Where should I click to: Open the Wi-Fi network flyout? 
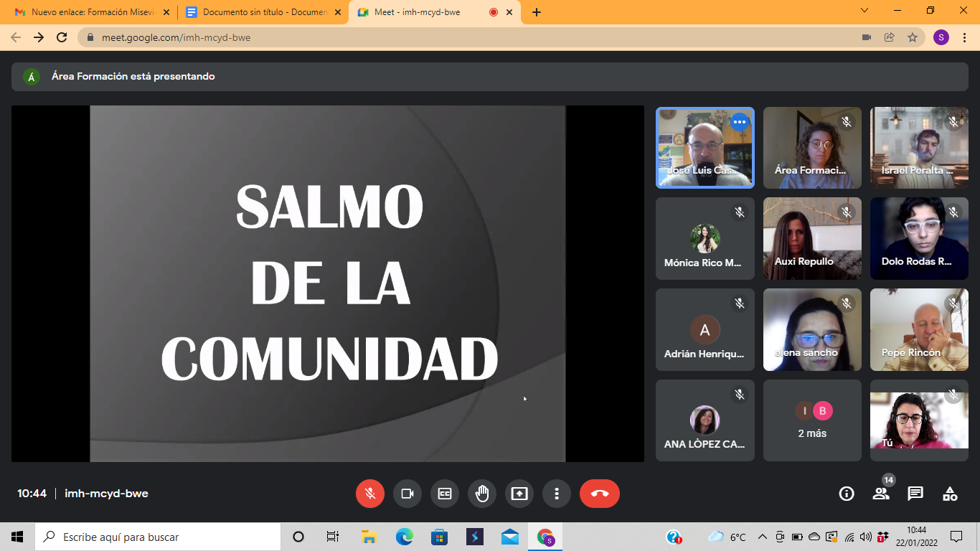point(849,537)
